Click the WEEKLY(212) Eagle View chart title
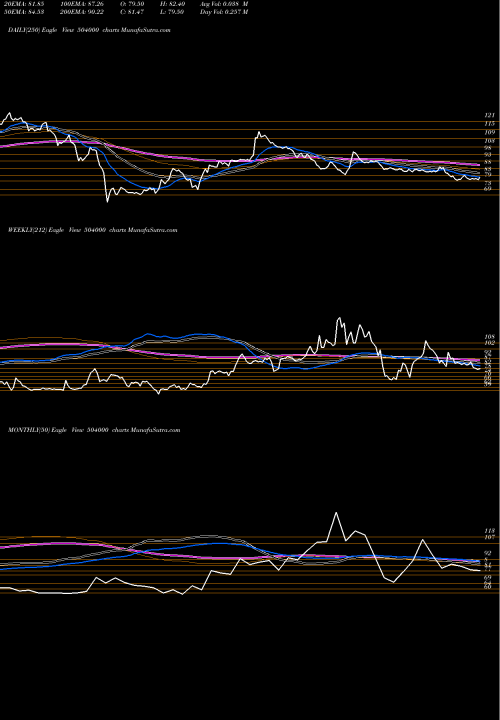The width and height of the screenshot is (500, 720). tap(92, 230)
